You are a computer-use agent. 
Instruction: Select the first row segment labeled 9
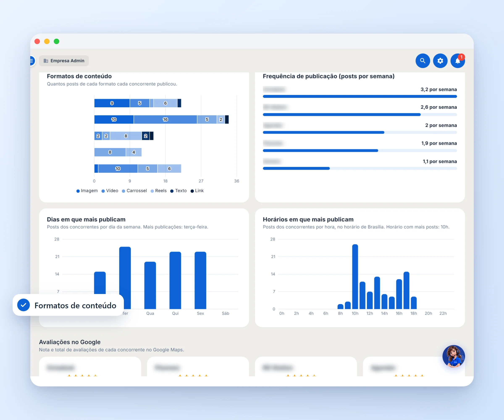(x=112, y=103)
